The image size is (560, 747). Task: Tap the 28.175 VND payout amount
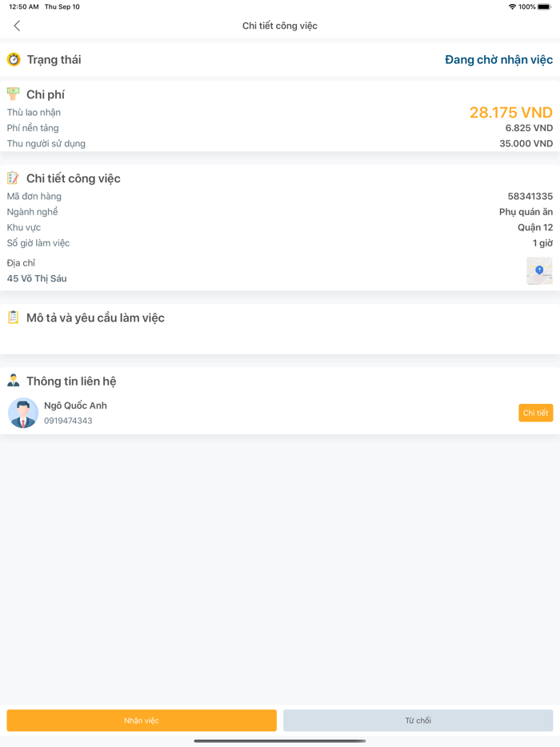click(510, 113)
